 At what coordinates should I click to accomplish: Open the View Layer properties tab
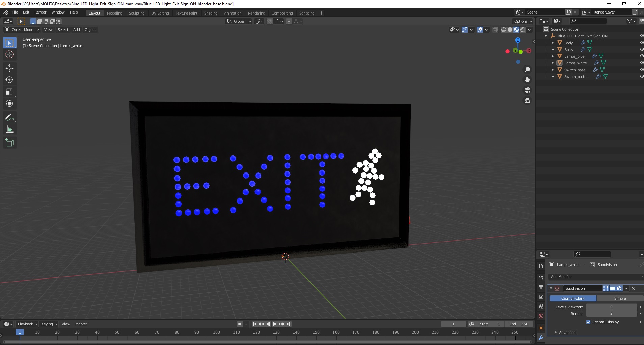point(541,297)
